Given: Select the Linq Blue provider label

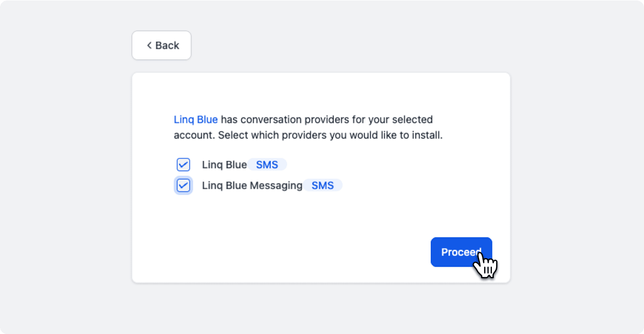Looking at the screenshot, I should (224, 165).
